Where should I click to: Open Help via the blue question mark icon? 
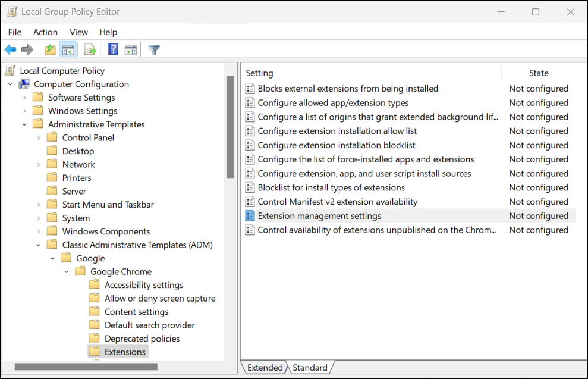click(x=113, y=50)
